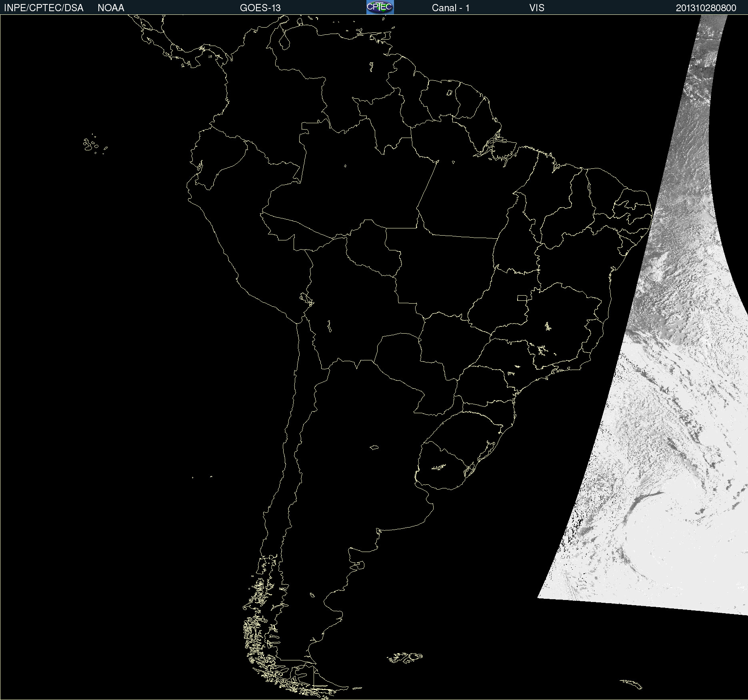Image resolution: width=748 pixels, height=700 pixels.
Task: Click the South Georgia island outline
Action: pyautogui.click(x=631, y=684)
